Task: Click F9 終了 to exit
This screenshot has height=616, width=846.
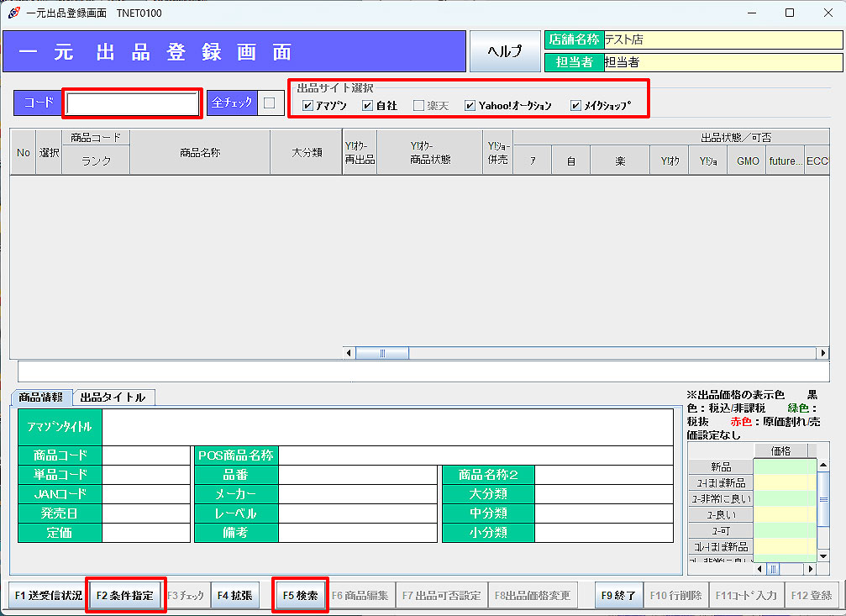Action: pyautogui.click(x=620, y=595)
